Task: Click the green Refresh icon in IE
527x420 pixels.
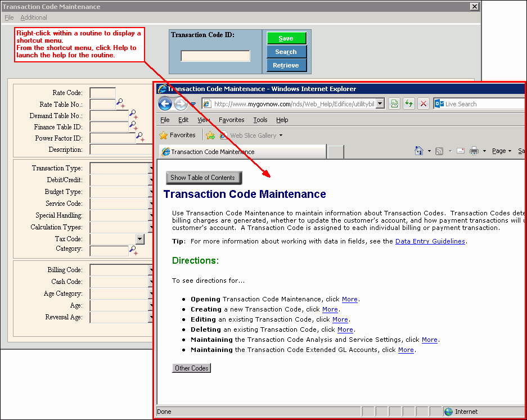Action: pos(409,104)
